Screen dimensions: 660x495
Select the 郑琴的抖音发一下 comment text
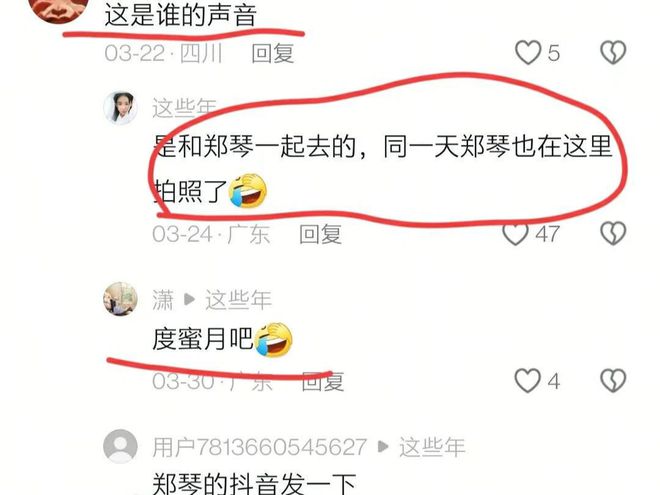click(x=254, y=484)
